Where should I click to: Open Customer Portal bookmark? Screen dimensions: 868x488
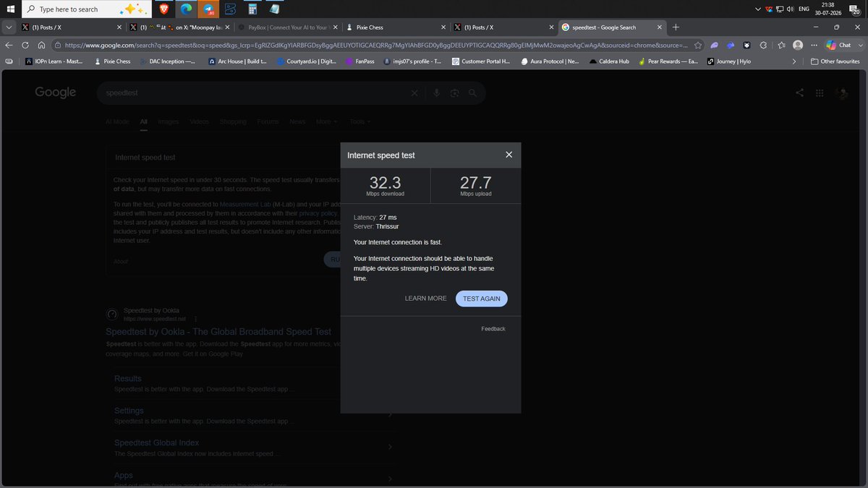point(480,61)
